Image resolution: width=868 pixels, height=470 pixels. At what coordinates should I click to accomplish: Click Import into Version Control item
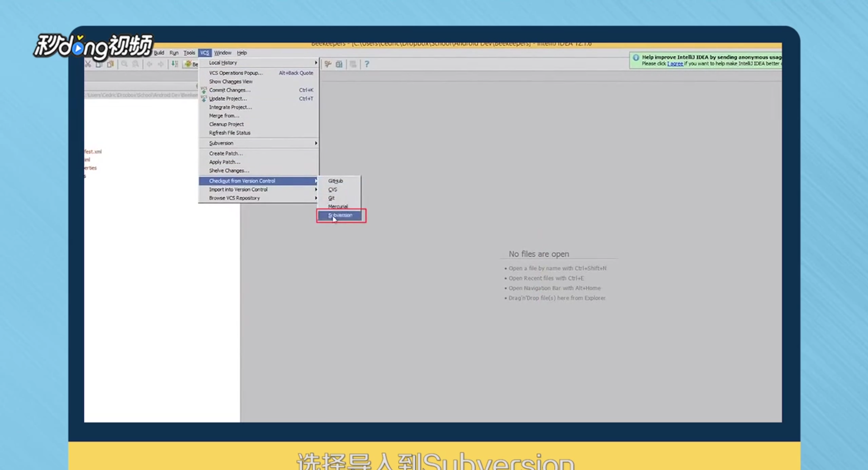[x=259, y=190]
